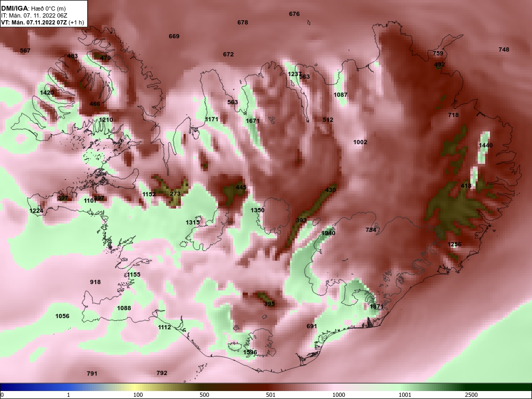
Task: Click the 1596 value in the south
Action: 250,352
